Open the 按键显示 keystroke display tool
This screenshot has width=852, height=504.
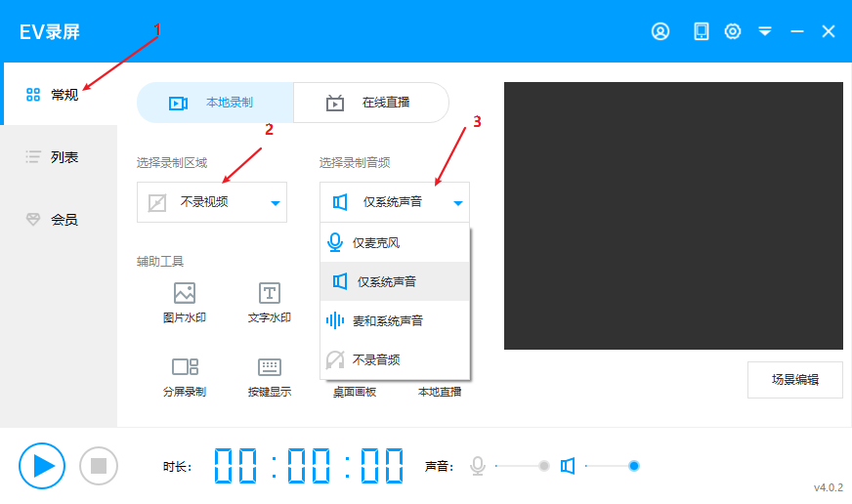click(x=270, y=377)
